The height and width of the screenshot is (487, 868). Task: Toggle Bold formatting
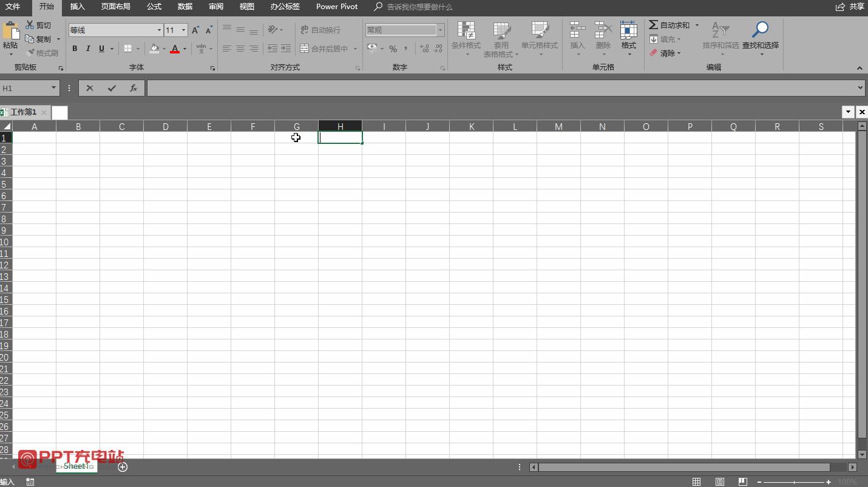click(75, 49)
